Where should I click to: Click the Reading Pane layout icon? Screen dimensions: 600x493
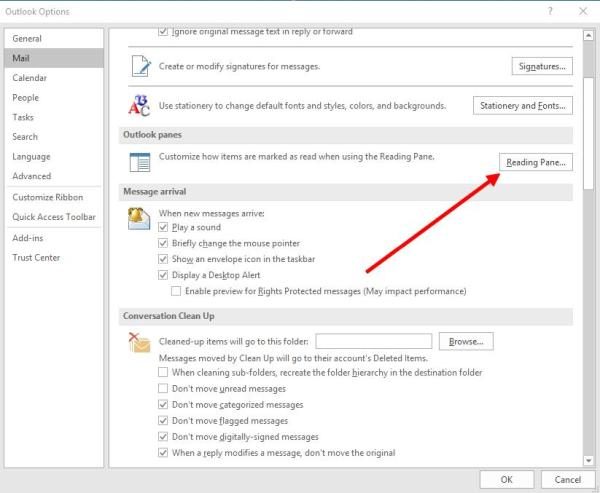(140, 162)
